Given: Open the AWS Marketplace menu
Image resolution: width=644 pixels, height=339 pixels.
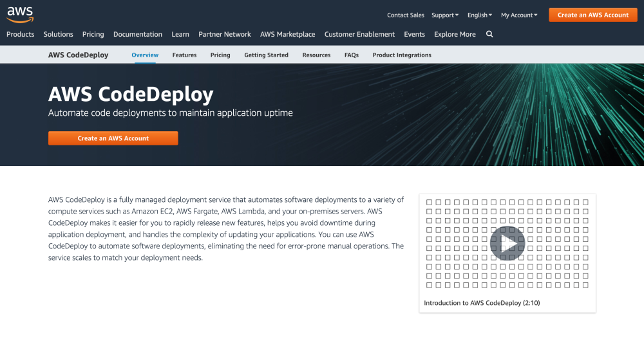Looking at the screenshot, I should [287, 35].
